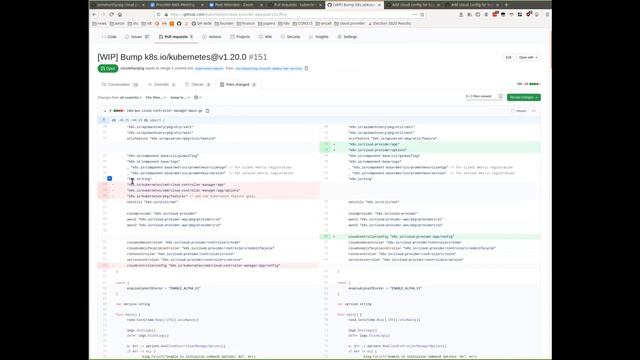Switch to the Checks tab
This screenshot has height=360, width=640.
click(198, 84)
